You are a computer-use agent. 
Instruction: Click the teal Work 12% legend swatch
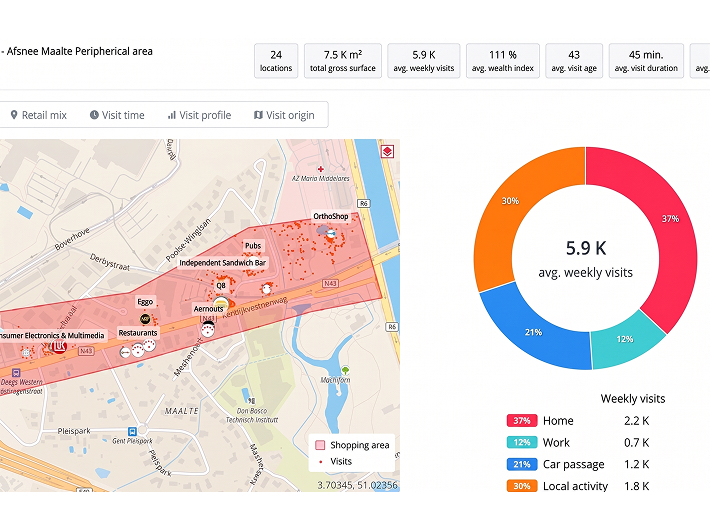[x=522, y=442]
